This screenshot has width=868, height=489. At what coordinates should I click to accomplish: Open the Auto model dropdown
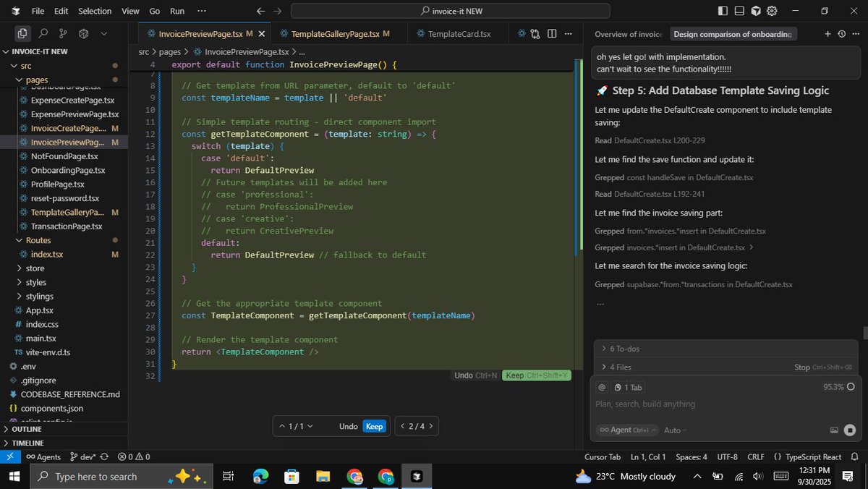675,430
